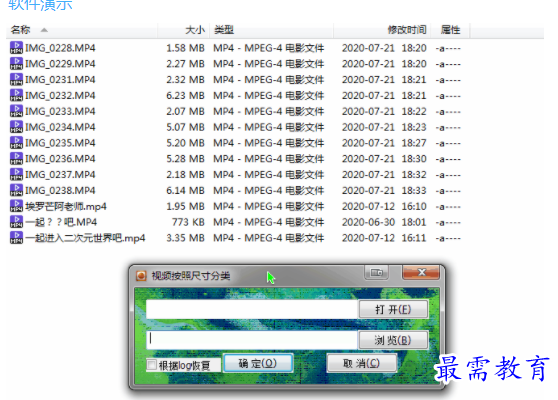Click the 打开(F) button
Screen dimensions: 558x400
393,309
